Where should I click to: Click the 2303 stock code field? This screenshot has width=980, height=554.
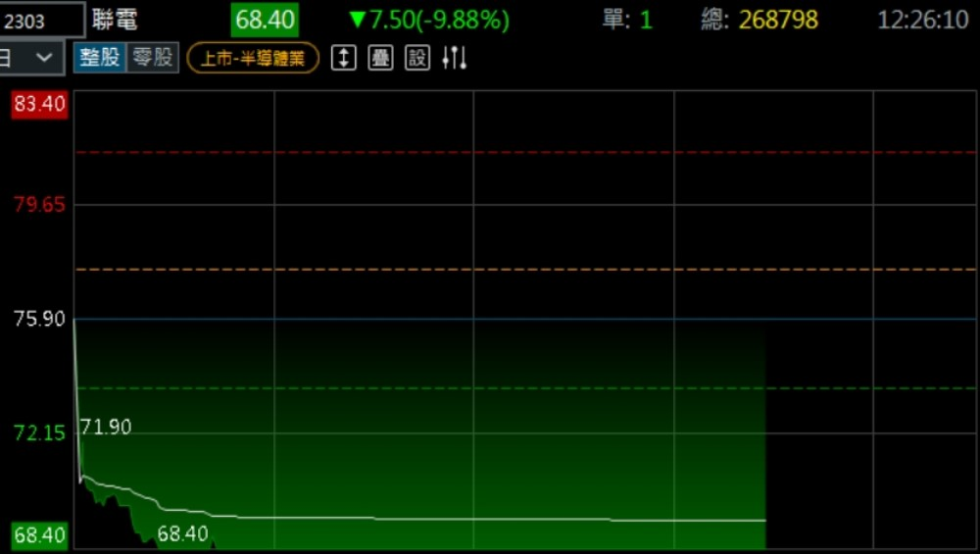coord(41,20)
